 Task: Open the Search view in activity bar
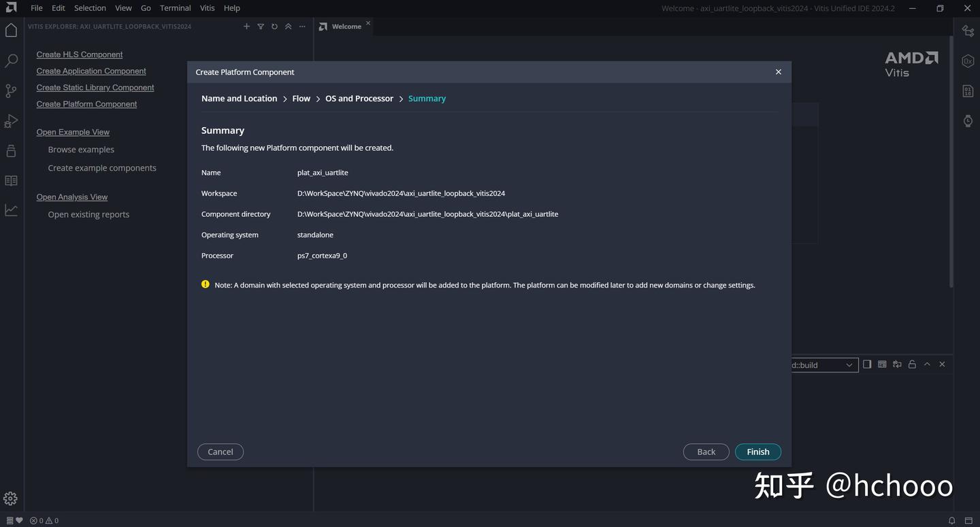[x=11, y=61]
